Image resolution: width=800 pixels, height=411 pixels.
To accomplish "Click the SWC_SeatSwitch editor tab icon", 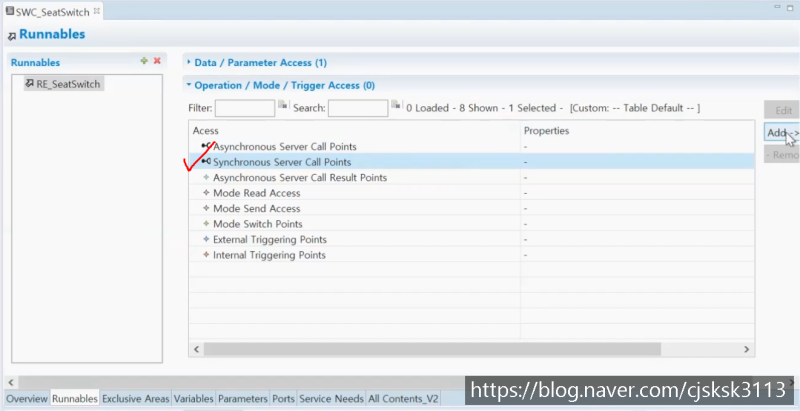I will (10, 11).
